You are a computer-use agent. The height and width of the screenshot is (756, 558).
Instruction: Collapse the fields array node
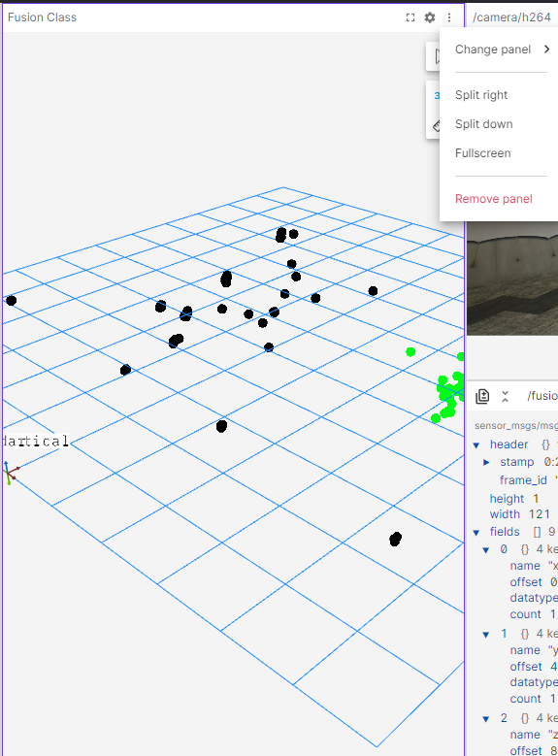pos(476,532)
